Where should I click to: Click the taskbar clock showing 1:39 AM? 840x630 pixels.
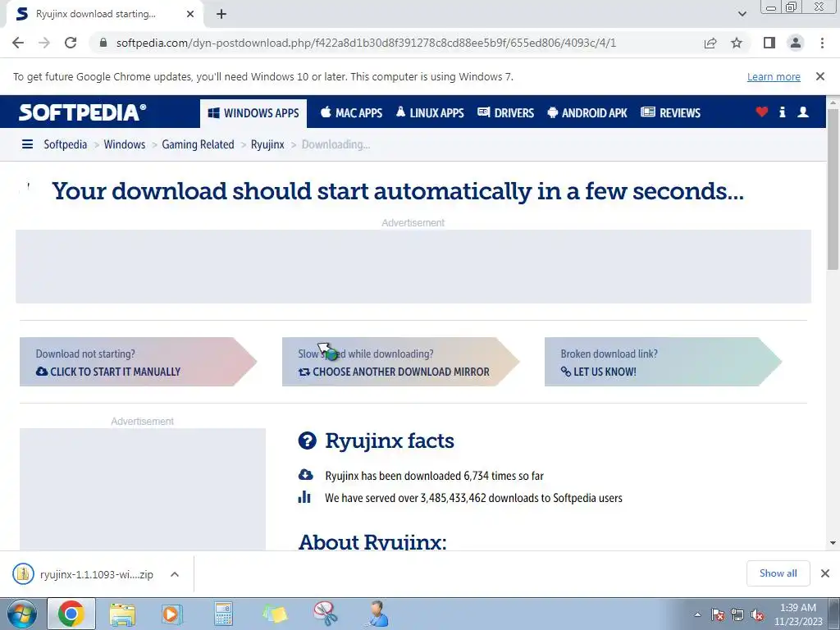798,614
